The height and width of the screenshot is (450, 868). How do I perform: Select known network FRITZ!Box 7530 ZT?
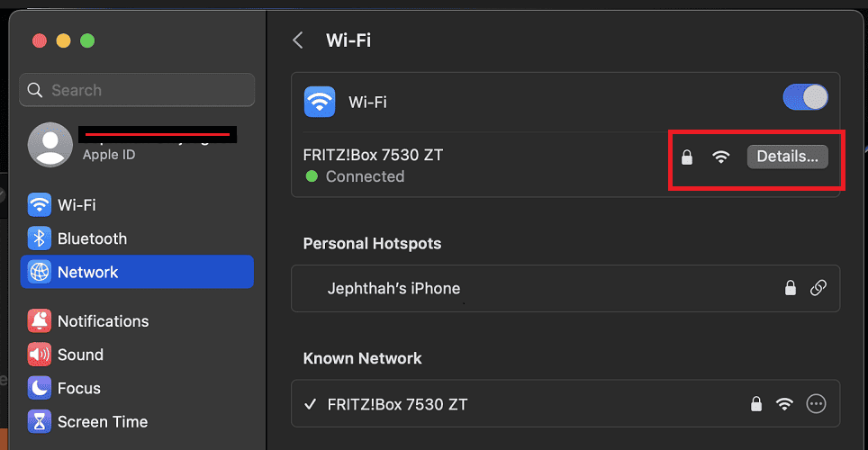coord(398,404)
